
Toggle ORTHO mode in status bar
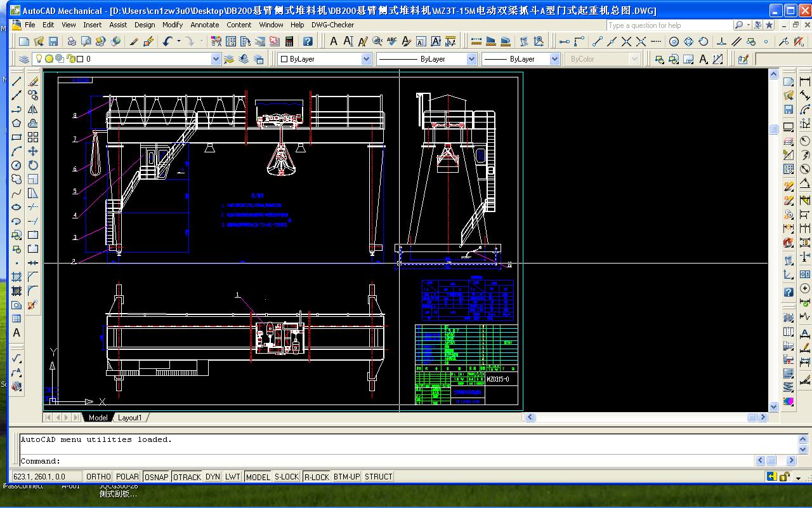[98, 477]
